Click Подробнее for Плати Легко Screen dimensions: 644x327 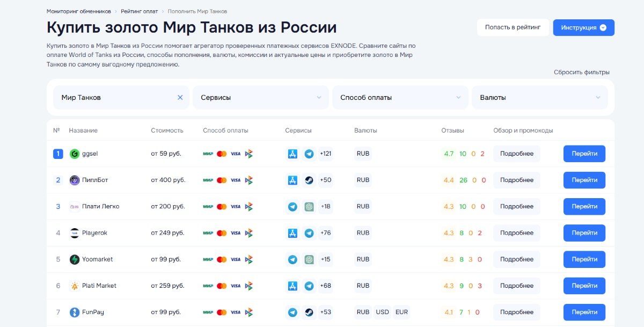(517, 206)
